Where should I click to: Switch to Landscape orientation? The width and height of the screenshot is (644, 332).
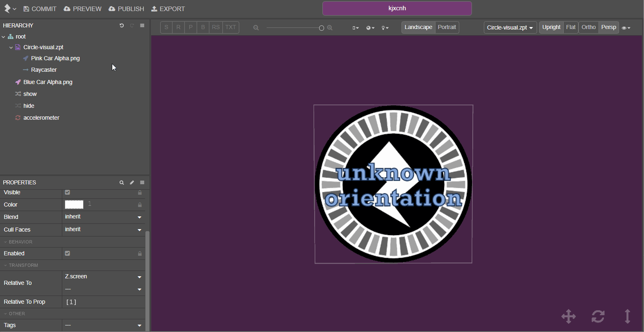point(418,27)
